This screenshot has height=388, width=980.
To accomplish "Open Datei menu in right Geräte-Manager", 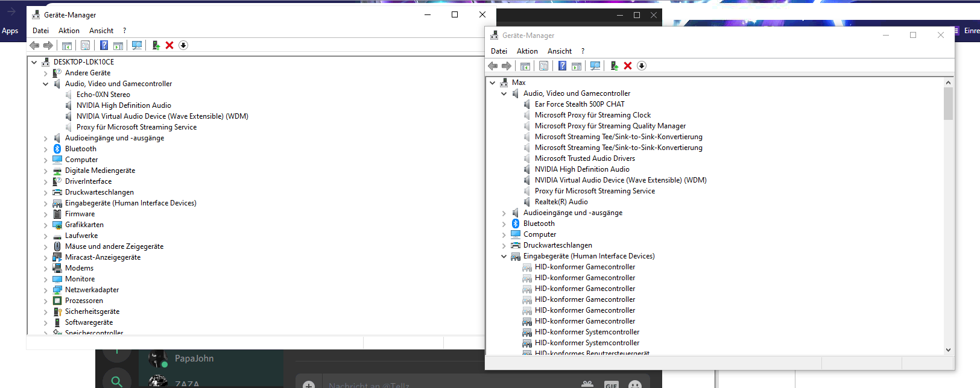I will click(x=499, y=51).
